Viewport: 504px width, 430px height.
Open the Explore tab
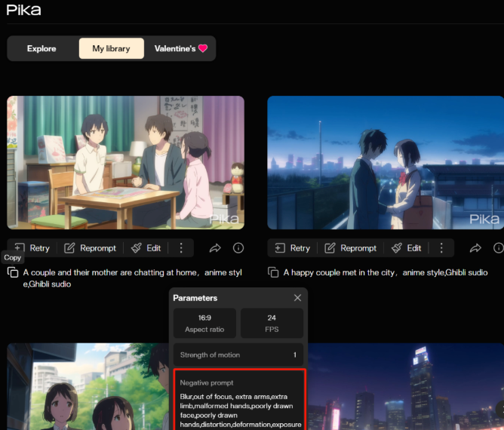(x=41, y=48)
